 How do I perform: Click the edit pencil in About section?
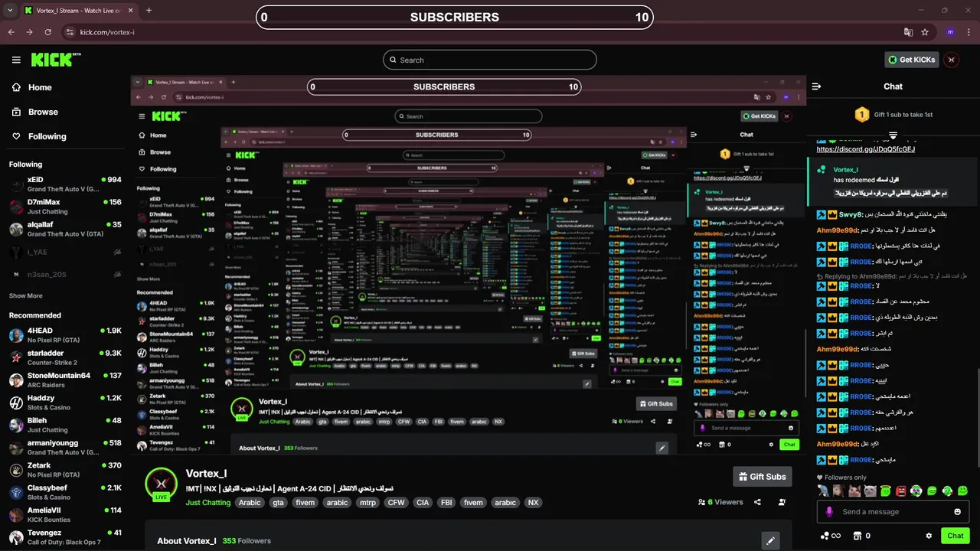pyautogui.click(x=771, y=541)
